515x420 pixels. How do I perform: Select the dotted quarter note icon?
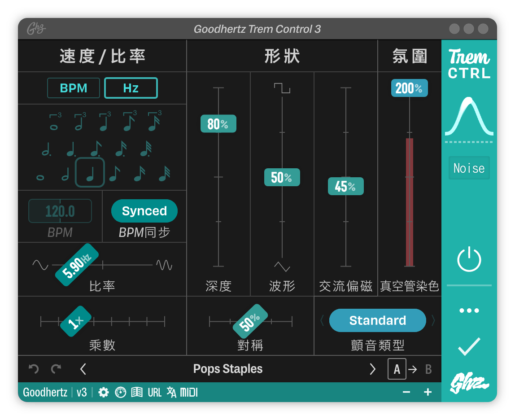click(x=71, y=149)
